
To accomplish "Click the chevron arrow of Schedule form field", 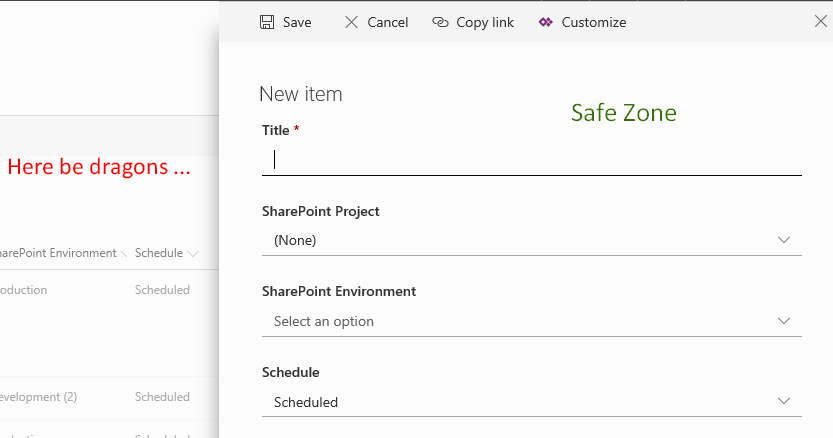I will [784, 402].
